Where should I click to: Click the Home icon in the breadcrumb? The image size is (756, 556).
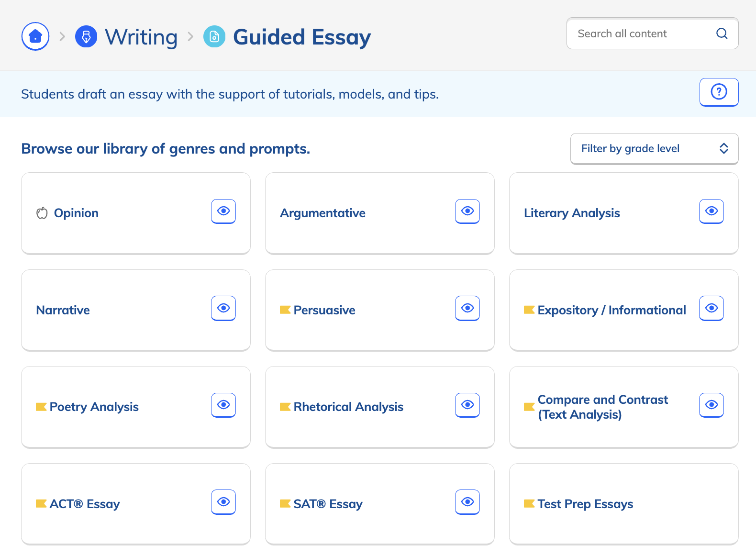point(35,36)
